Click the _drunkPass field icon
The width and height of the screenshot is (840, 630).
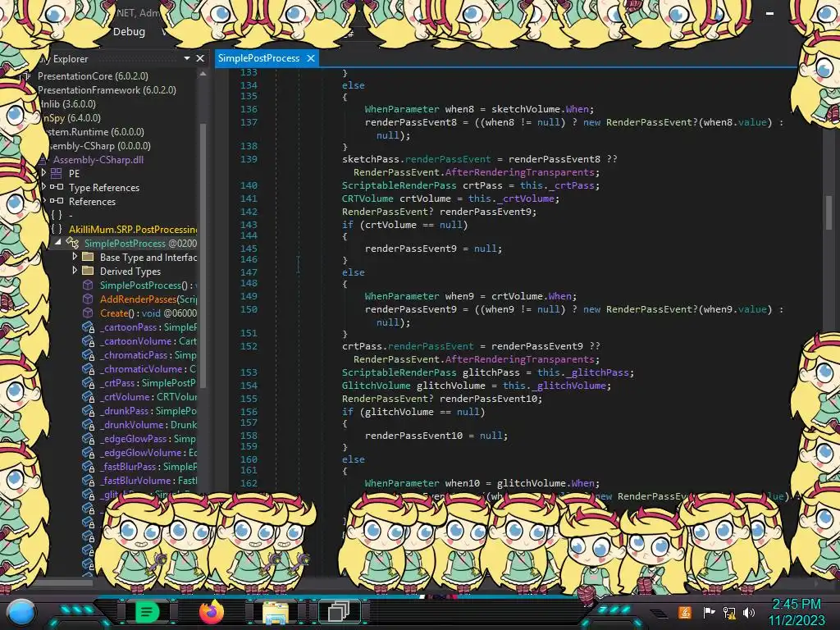pyautogui.click(x=89, y=411)
